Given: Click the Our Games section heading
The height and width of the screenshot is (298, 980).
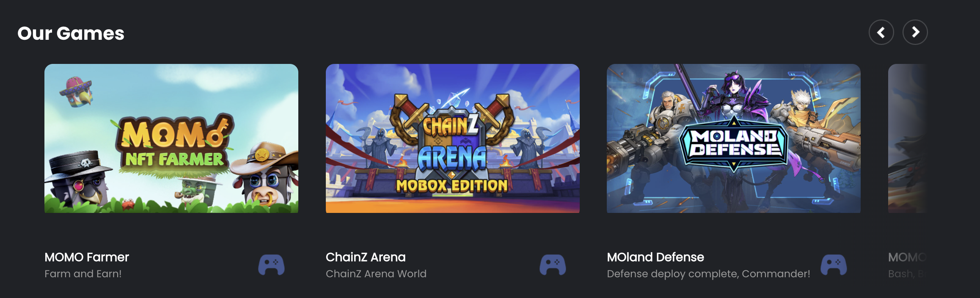Looking at the screenshot, I should click(x=71, y=33).
